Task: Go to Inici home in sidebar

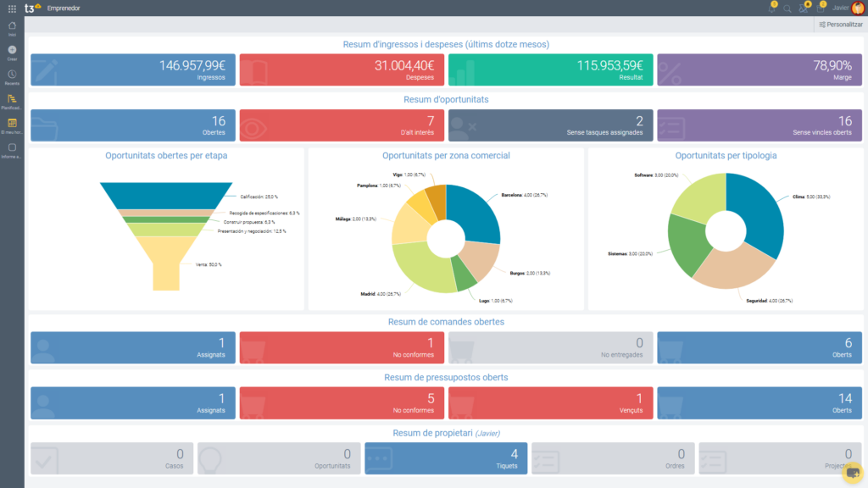Action: coord(12,27)
